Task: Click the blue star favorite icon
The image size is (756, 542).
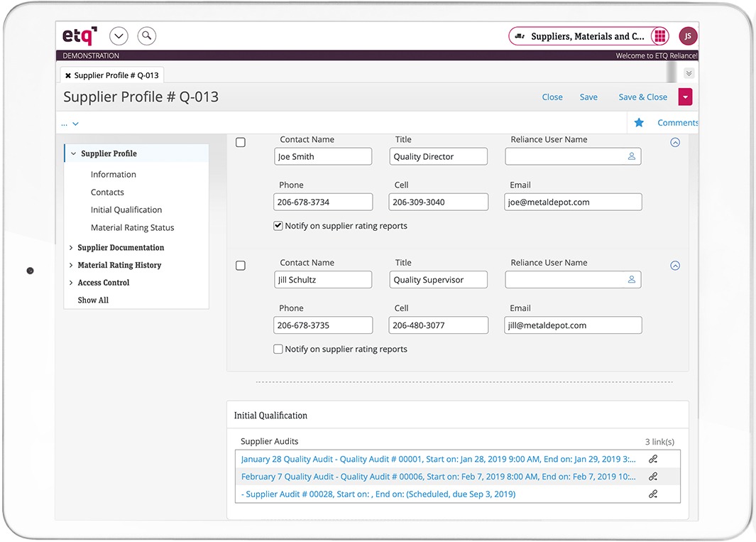Action: (x=639, y=123)
